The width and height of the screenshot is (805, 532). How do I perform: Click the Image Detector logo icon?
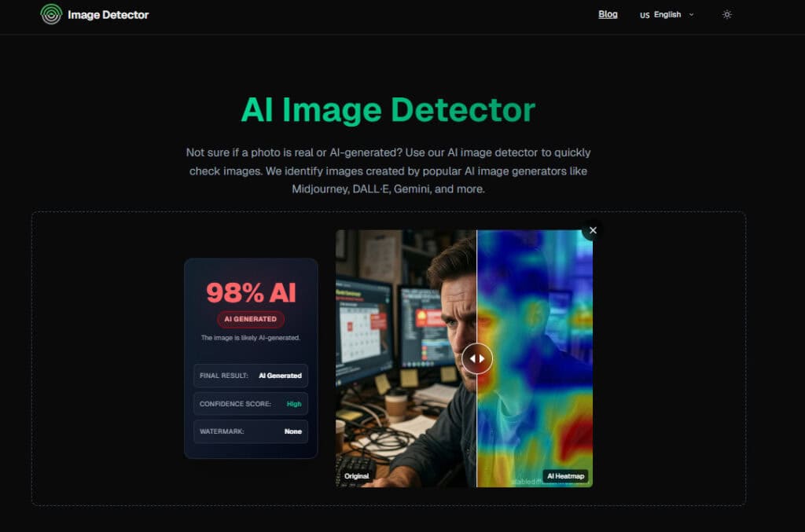tap(51, 14)
